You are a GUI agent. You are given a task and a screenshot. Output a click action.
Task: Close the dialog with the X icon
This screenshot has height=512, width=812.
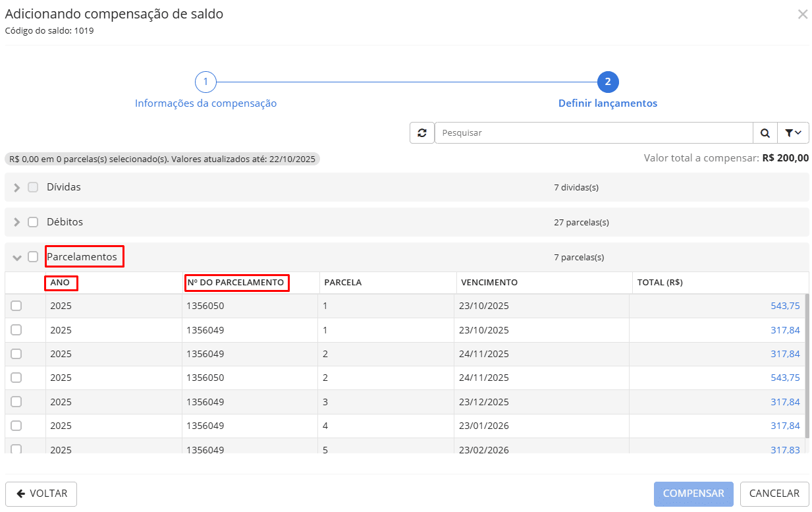802,14
